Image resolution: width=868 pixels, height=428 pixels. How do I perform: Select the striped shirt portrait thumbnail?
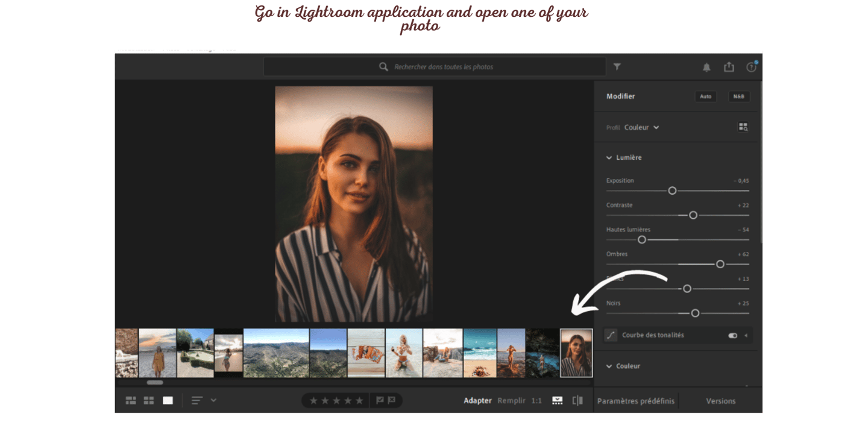coord(576,353)
